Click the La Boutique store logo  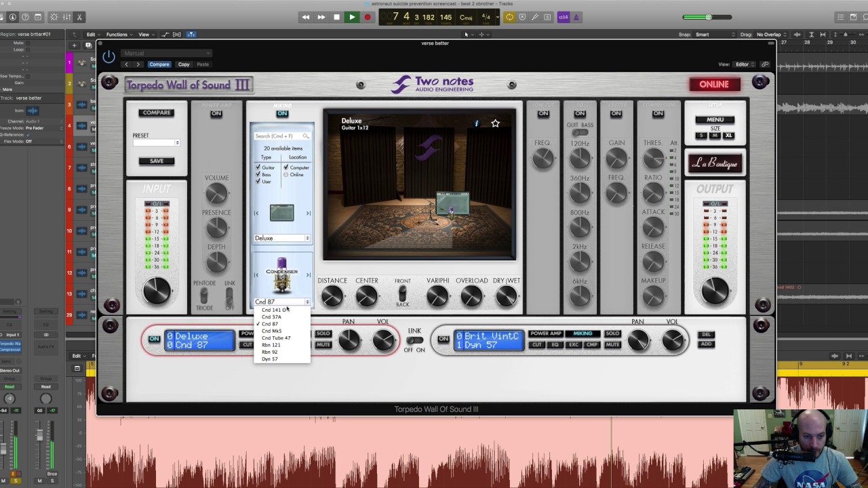pos(715,163)
